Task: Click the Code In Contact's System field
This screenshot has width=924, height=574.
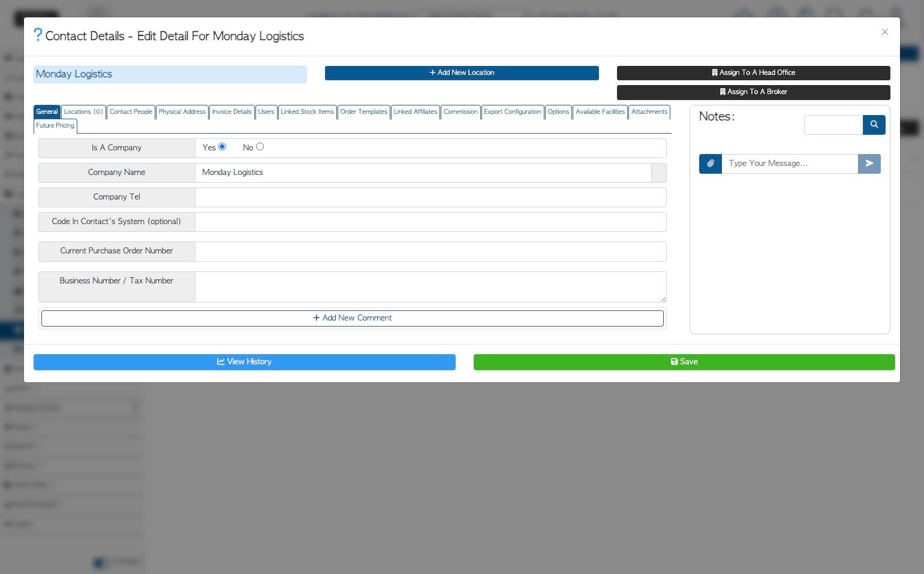Action: coord(431,222)
